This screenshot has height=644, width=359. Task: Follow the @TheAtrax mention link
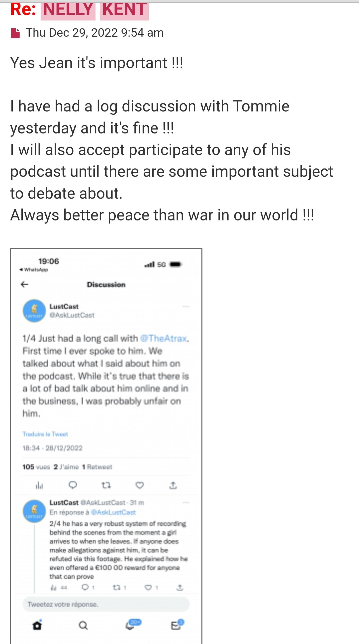pyautogui.click(x=164, y=338)
